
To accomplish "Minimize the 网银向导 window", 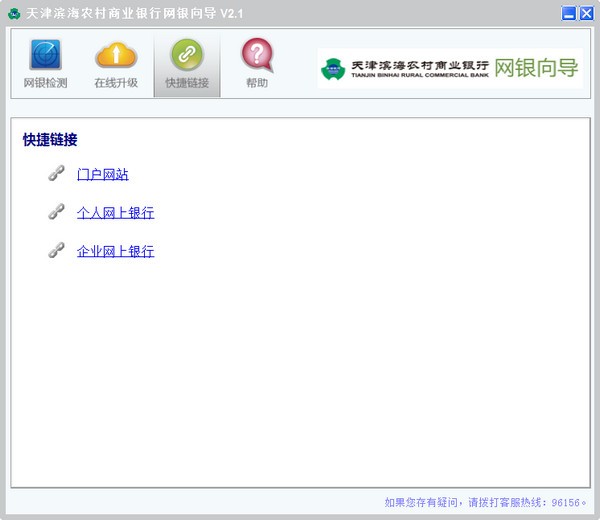I will 569,13.
